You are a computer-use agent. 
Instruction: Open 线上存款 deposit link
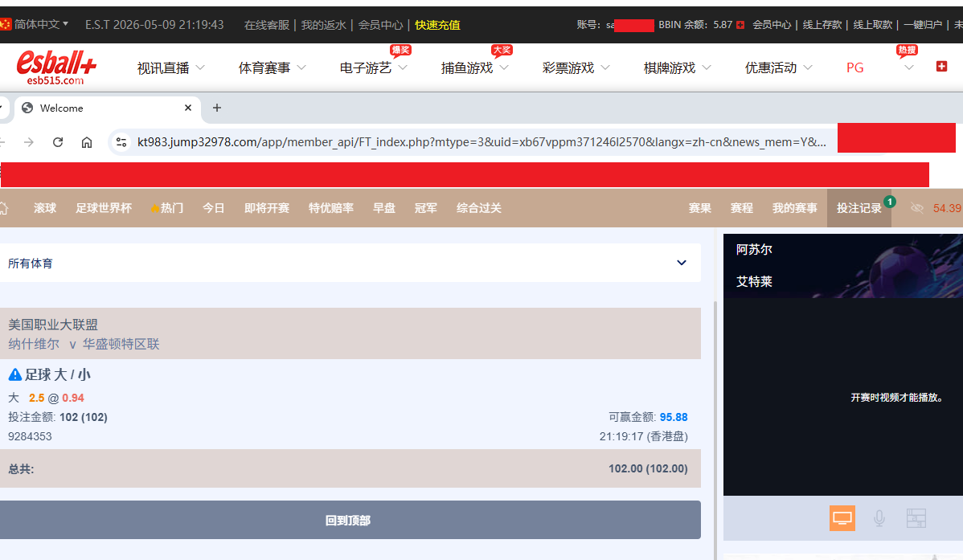822,25
